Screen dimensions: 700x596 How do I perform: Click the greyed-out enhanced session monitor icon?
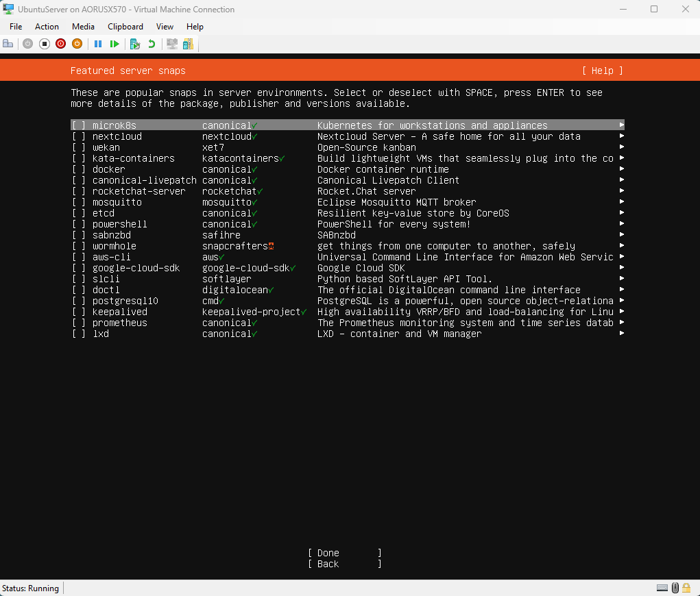172,44
